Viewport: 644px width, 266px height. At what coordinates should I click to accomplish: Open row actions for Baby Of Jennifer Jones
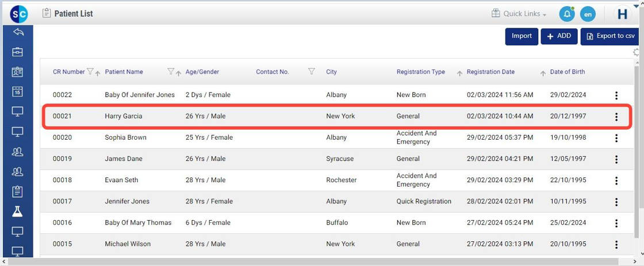tap(616, 95)
